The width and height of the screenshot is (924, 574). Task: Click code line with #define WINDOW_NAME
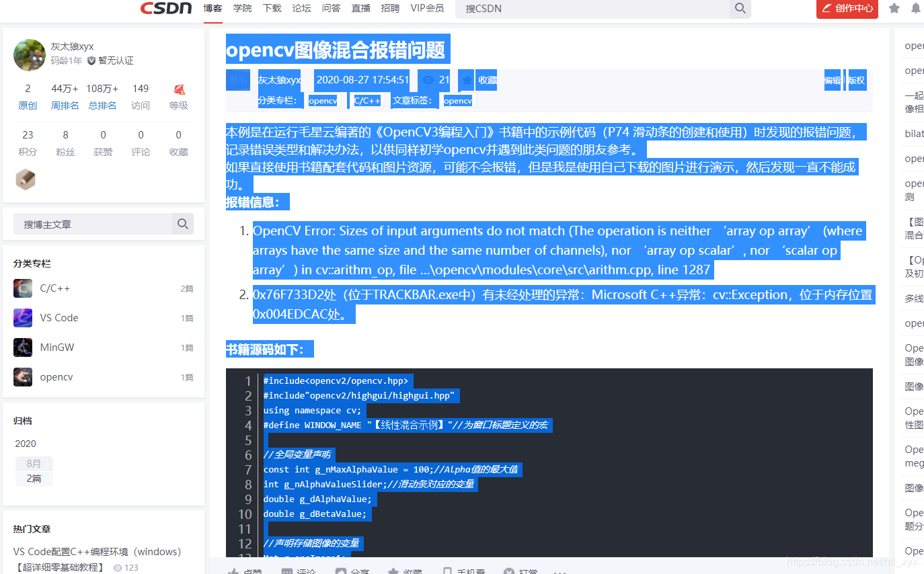(406, 425)
